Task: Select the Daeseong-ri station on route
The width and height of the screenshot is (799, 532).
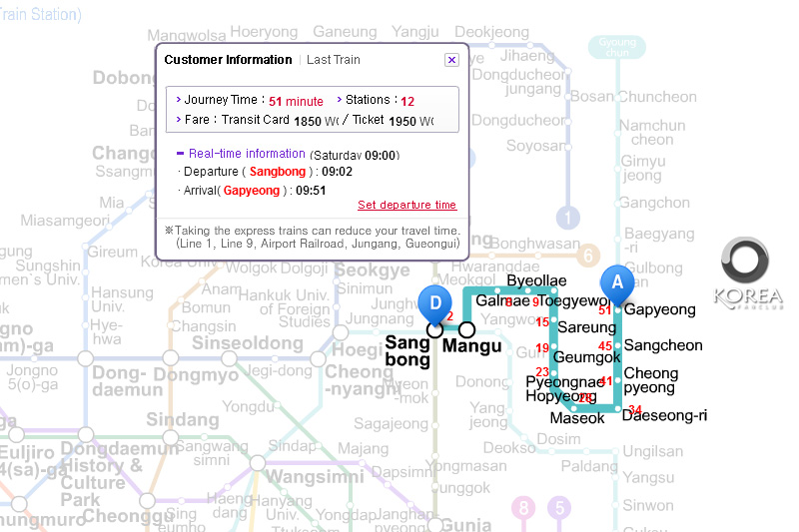Action: [x=664, y=415]
